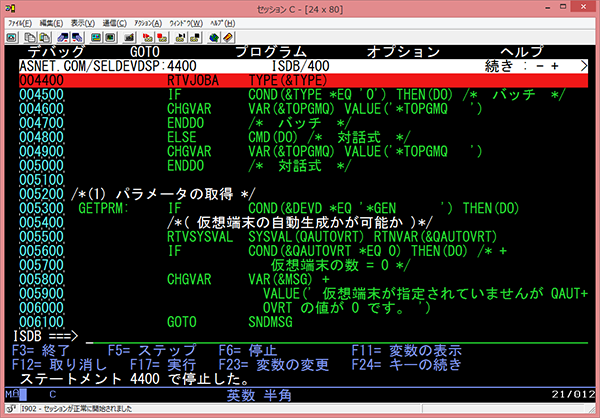Click the F17= 実行 function key label

click(x=138, y=364)
